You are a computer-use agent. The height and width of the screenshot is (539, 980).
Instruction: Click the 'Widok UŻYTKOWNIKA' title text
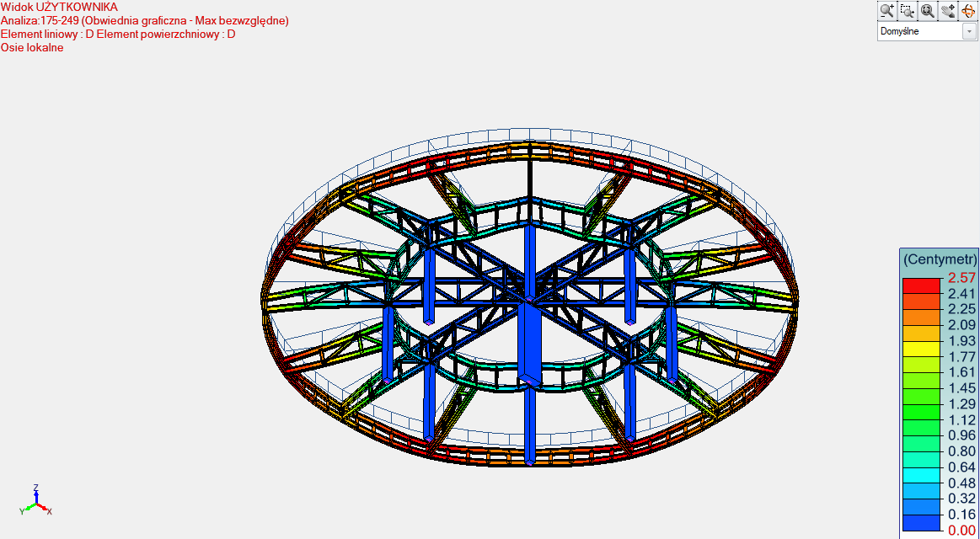coord(59,7)
